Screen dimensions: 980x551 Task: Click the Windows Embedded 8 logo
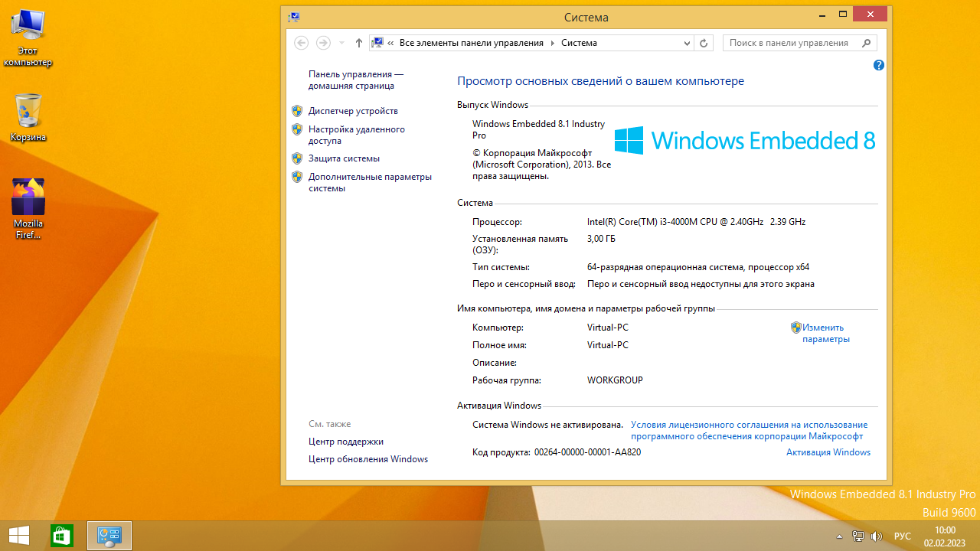tap(745, 141)
